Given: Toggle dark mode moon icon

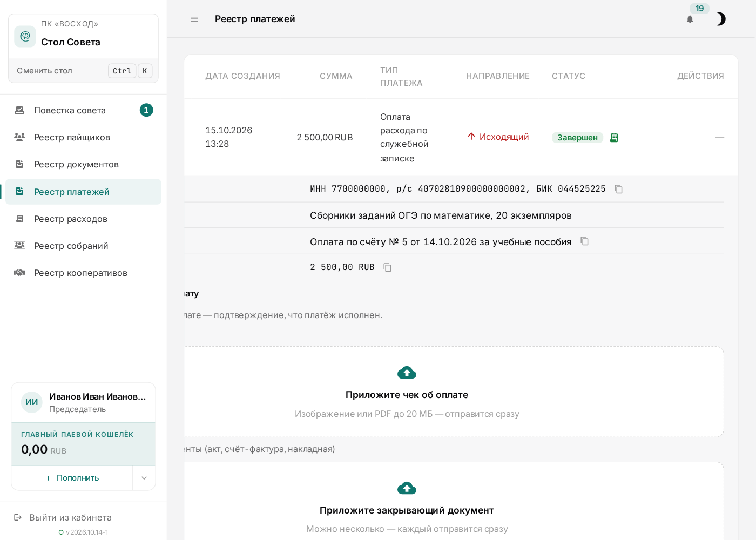Looking at the screenshot, I should coord(721,19).
